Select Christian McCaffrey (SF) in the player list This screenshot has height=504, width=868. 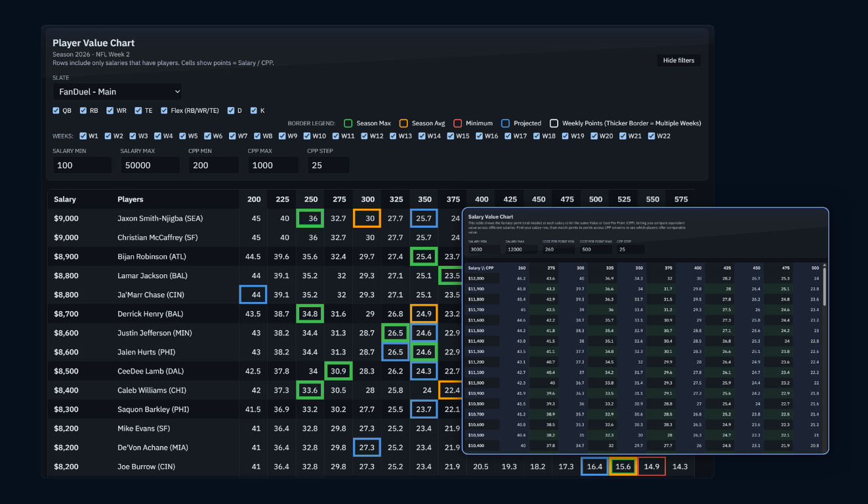[x=156, y=238]
